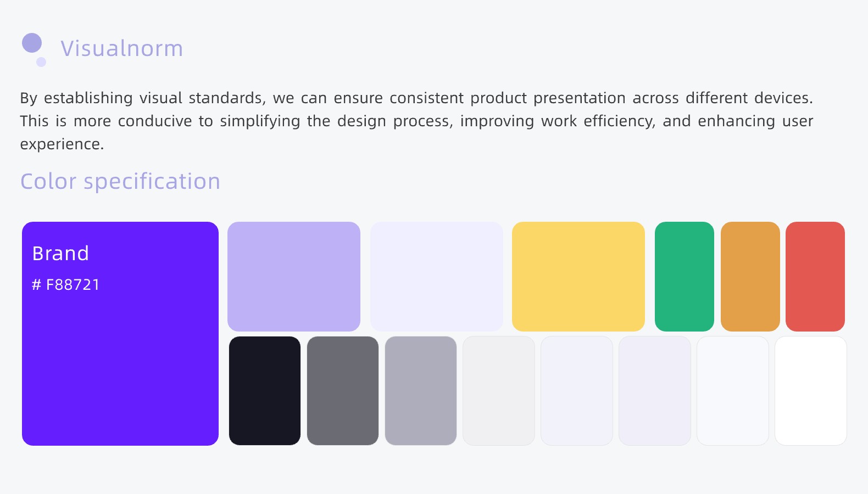Pick the pure white color swatch

click(811, 391)
